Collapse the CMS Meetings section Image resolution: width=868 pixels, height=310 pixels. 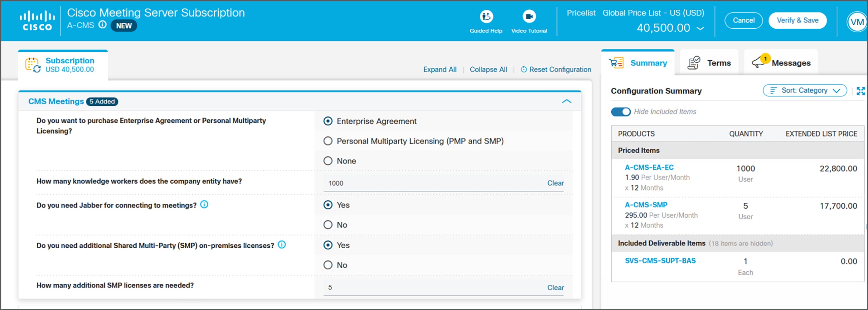(x=567, y=101)
